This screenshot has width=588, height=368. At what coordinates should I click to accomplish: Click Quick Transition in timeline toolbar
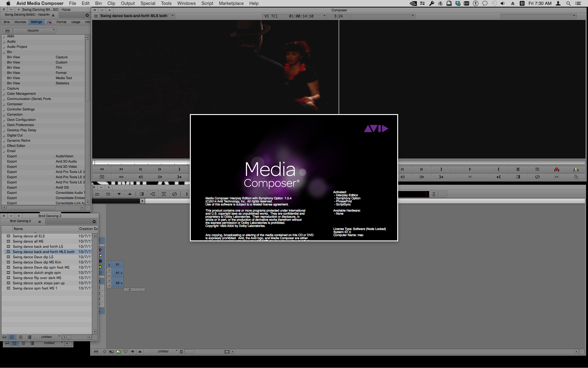click(x=141, y=194)
